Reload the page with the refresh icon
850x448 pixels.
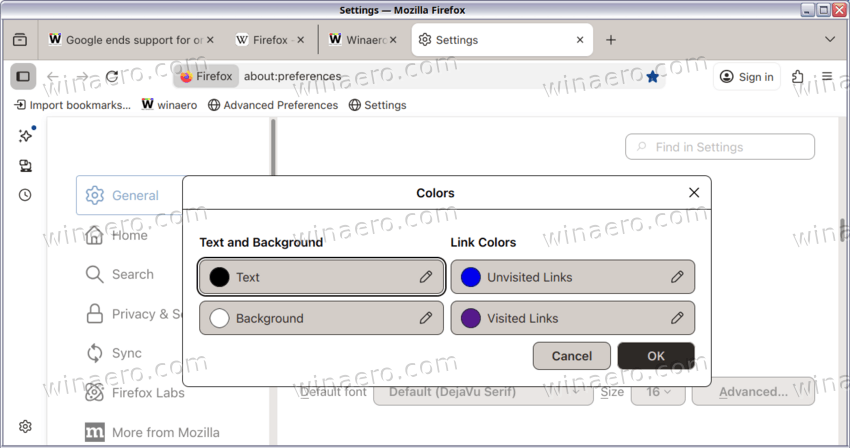pyautogui.click(x=112, y=76)
